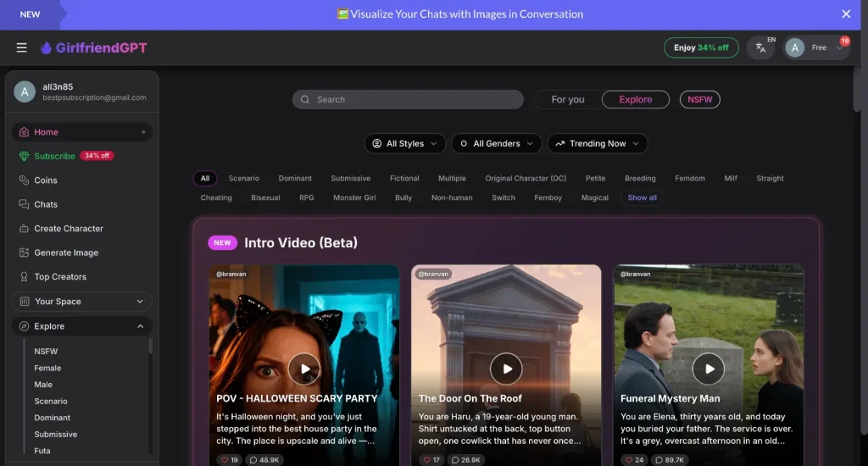Click the Chats icon in sidebar

pos(24,204)
